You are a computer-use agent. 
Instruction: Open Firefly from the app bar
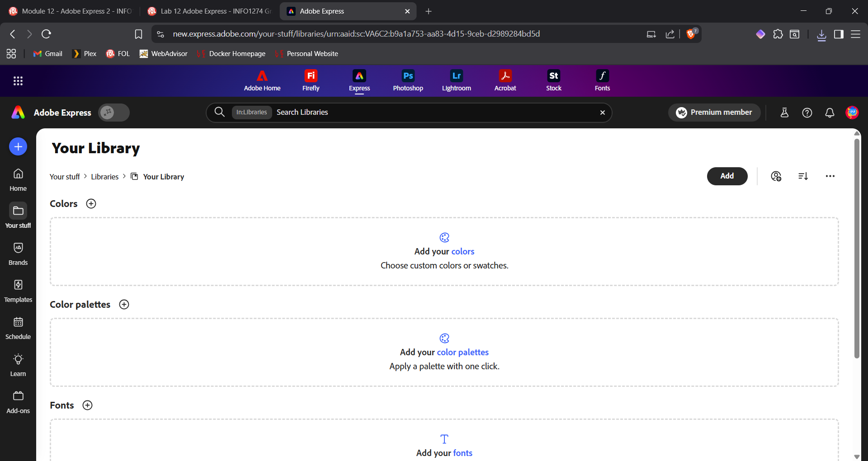tap(311, 80)
